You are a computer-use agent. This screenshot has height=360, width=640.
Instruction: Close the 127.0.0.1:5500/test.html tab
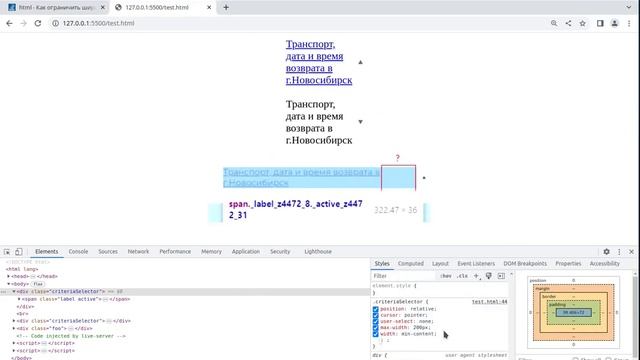pyautogui.click(x=209, y=7)
